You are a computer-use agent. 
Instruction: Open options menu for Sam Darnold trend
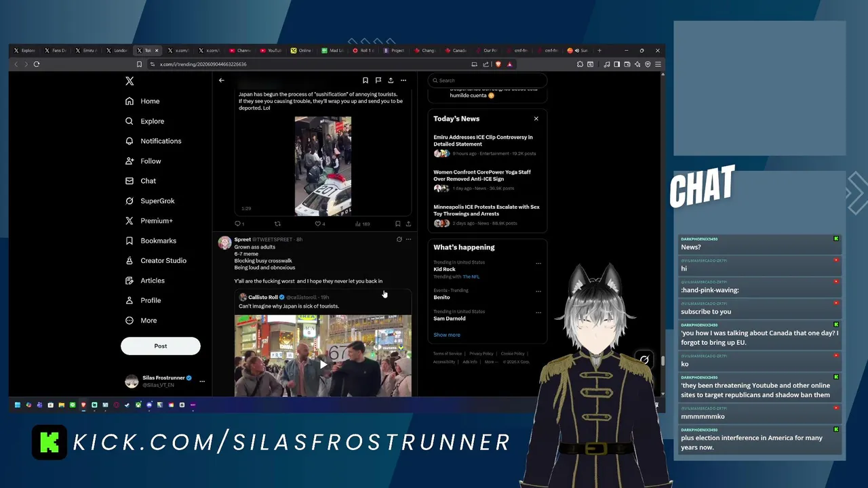538,312
